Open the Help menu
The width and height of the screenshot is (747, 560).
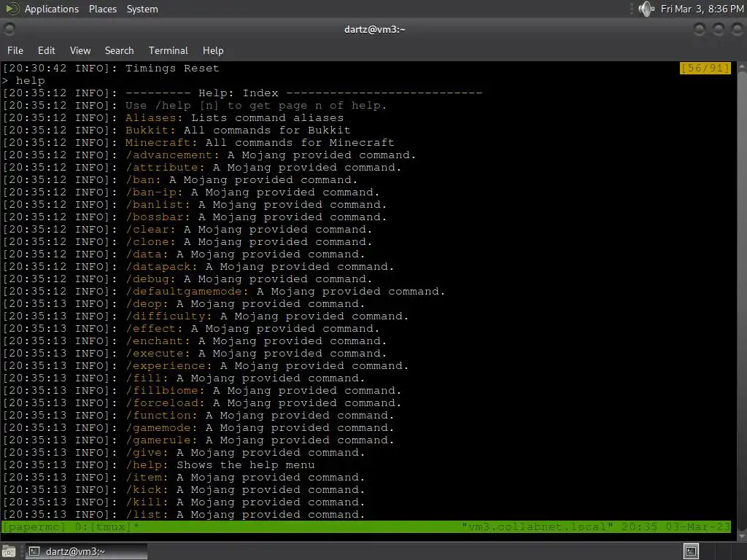213,50
